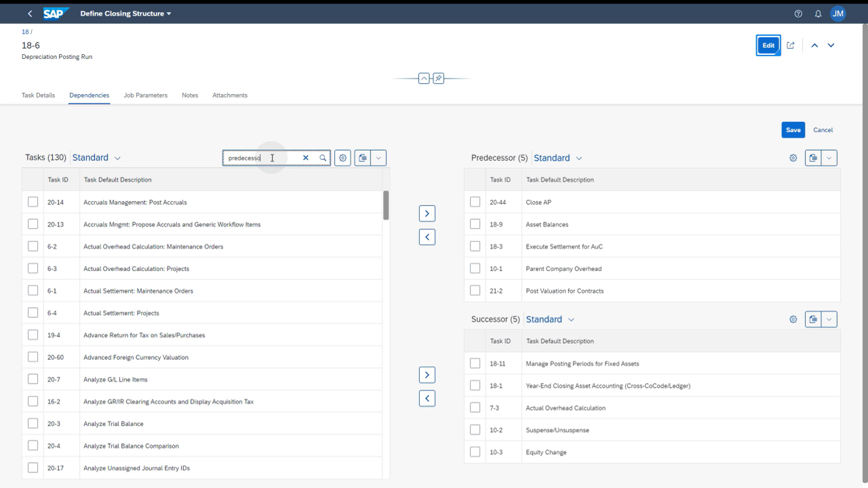Open the Notes tab
Viewport: 868px width, 488px height.
[x=190, y=95]
